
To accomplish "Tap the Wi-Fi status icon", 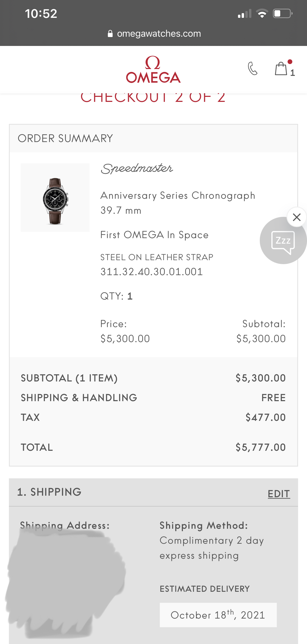I will click(262, 13).
